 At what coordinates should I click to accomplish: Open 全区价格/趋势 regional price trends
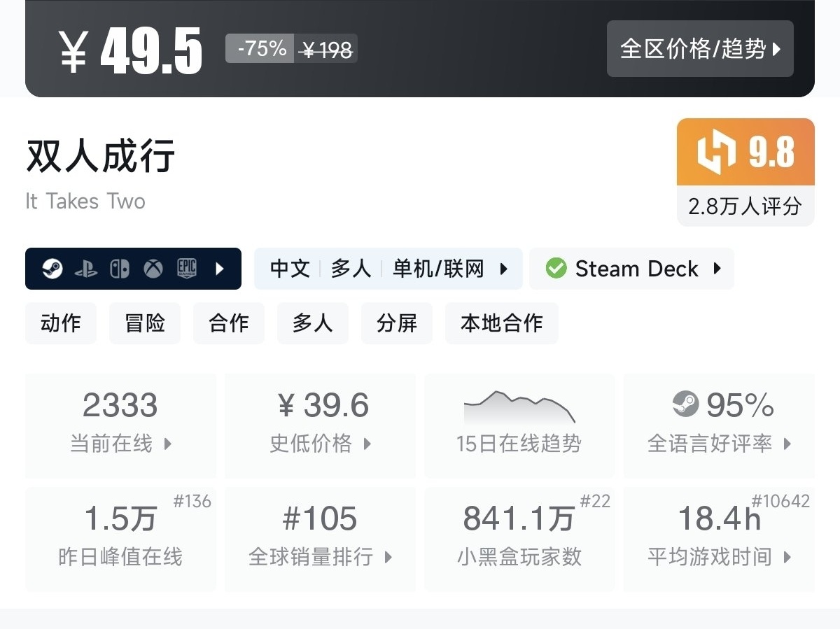pos(700,49)
